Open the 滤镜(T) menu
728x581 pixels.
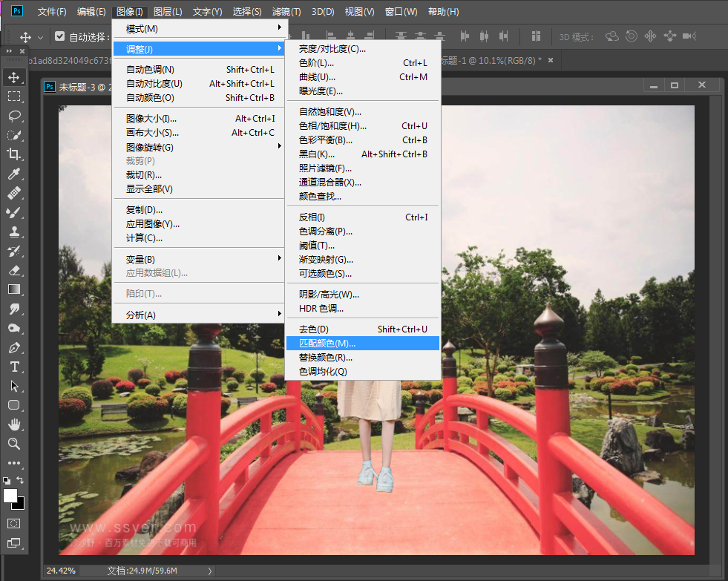tap(286, 12)
